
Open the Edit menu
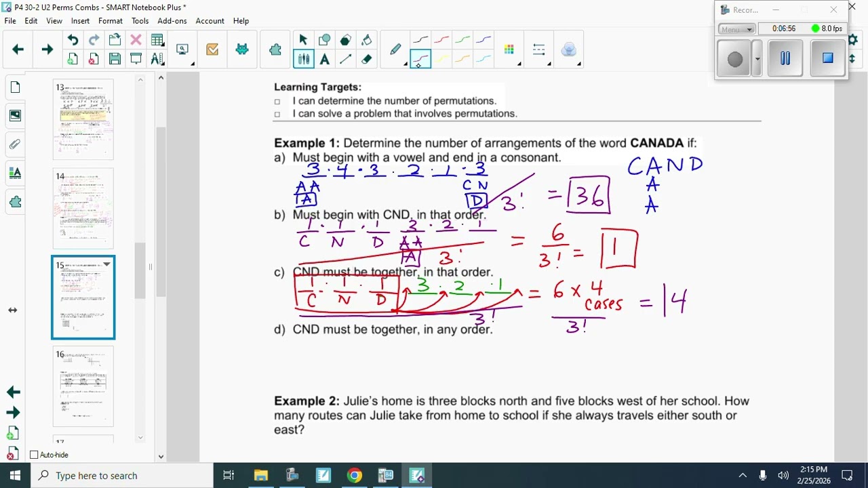coord(31,21)
